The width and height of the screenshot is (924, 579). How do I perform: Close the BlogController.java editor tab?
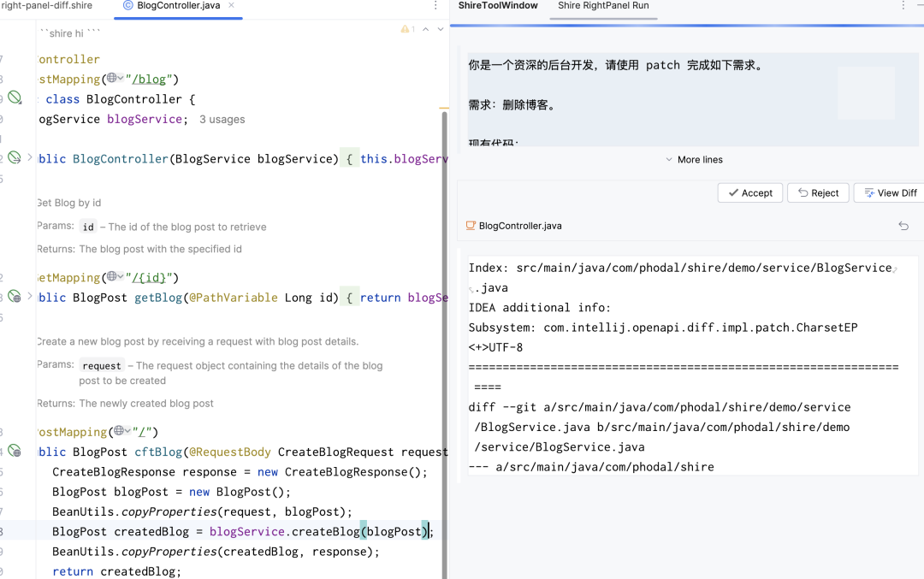click(232, 5)
